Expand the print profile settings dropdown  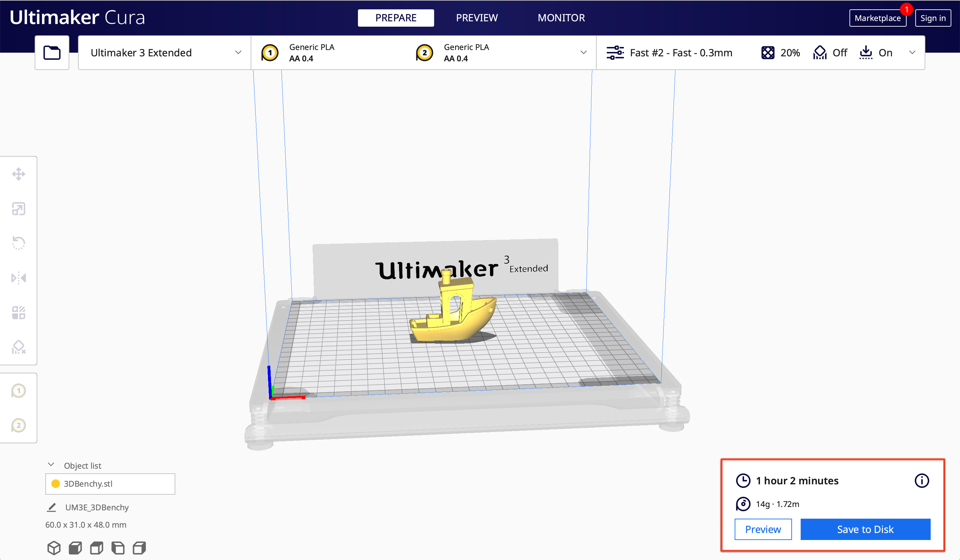point(913,53)
